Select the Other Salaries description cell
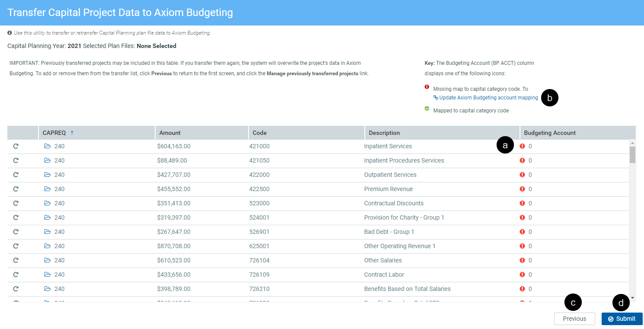 tap(383, 260)
